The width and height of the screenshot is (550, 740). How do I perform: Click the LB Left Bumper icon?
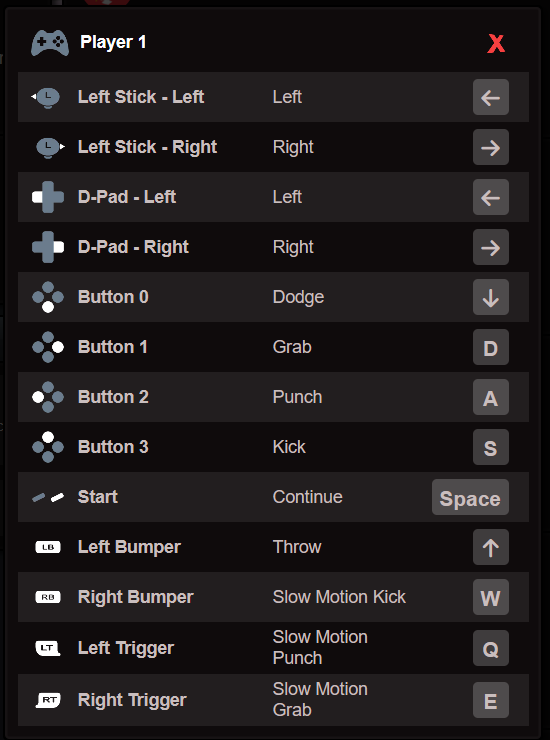(48, 547)
